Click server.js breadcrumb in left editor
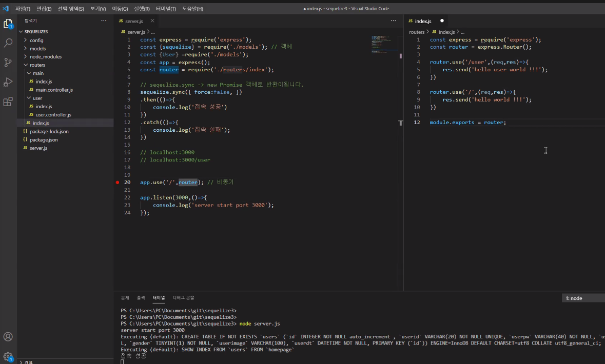605x364 pixels. tap(136, 32)
